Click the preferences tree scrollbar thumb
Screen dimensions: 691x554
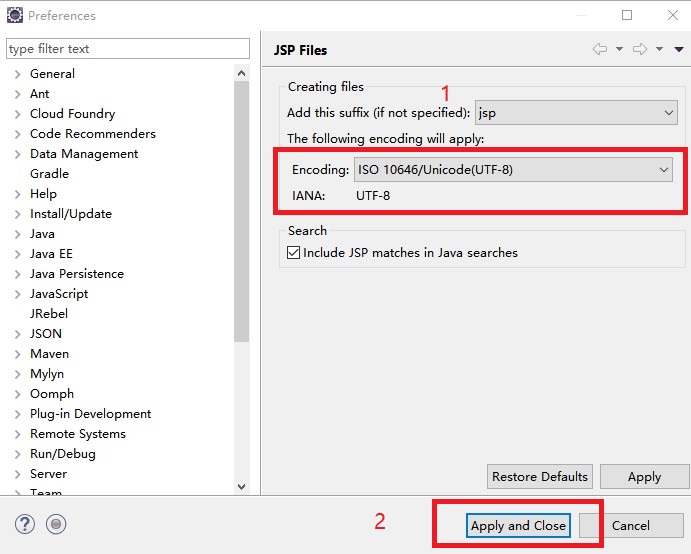coord(241,212)
